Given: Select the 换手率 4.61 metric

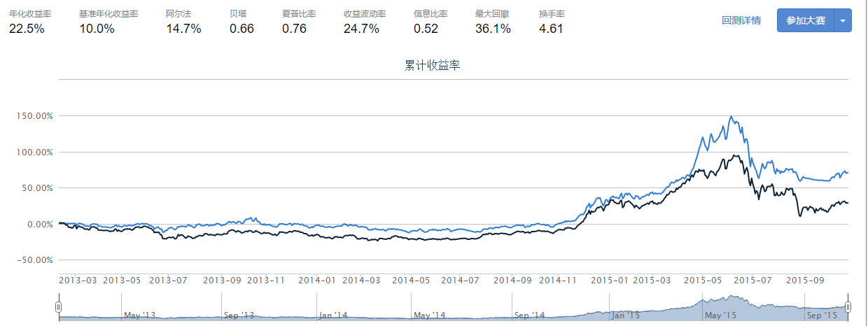Looking at the screenshot, I should (551, 22).
